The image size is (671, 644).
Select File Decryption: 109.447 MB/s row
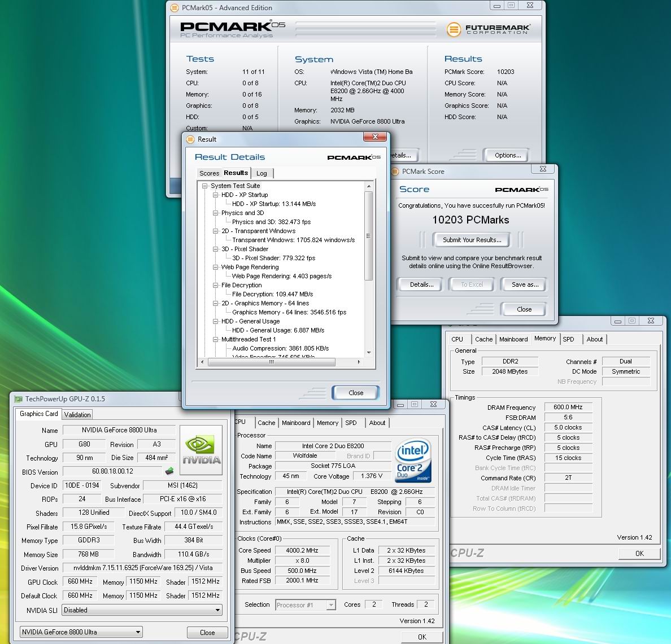273,294
